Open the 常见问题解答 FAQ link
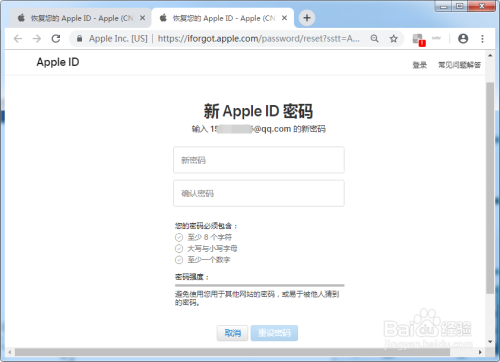Viewport: 500px width, 362px height. (459, 65)
